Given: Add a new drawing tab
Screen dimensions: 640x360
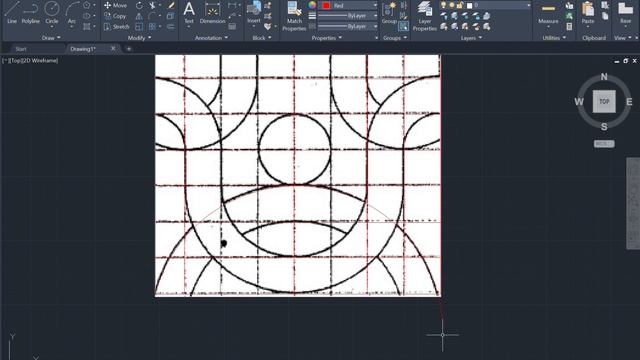Looking at the screenshot, I should click(129, 49).
